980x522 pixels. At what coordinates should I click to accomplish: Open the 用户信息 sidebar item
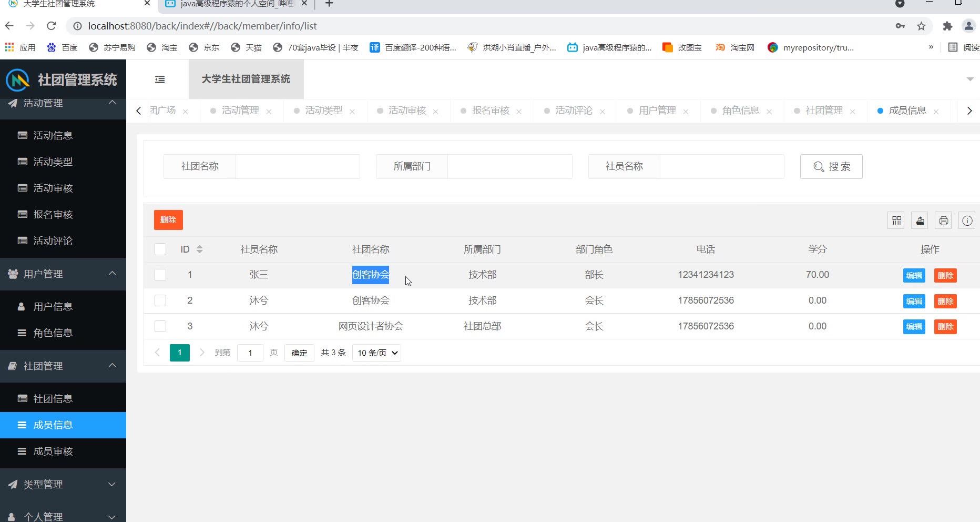click(63, 306)
